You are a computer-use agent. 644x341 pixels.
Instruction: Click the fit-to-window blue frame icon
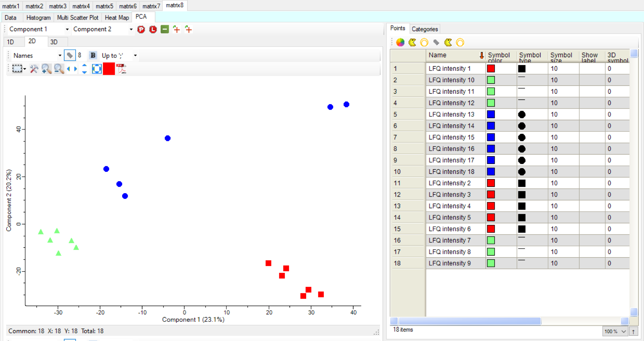pyautogui.click(x=97, y=69)
